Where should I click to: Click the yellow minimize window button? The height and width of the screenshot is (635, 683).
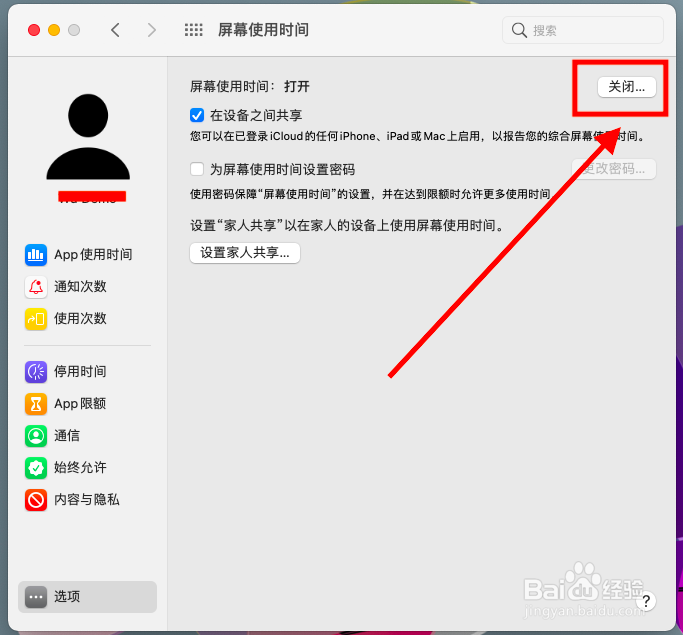54,30
